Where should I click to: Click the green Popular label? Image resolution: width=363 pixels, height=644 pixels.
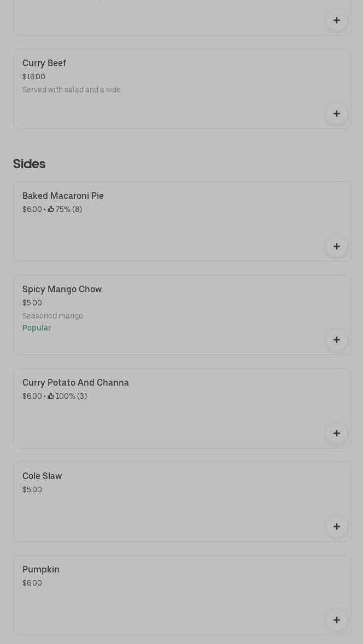[x=37, y=328]
